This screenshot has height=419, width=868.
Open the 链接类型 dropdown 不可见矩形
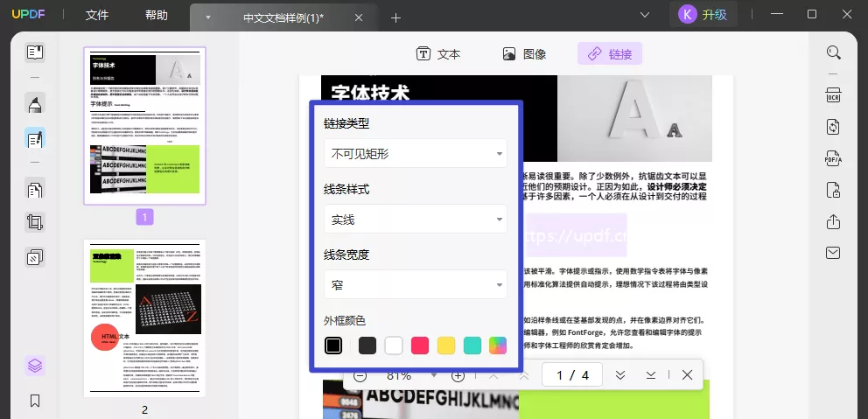tap(415, 153)
